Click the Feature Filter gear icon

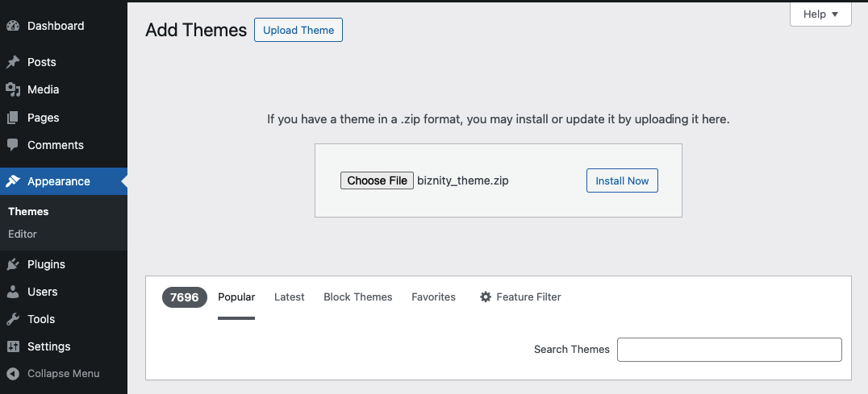pos(486,297)
